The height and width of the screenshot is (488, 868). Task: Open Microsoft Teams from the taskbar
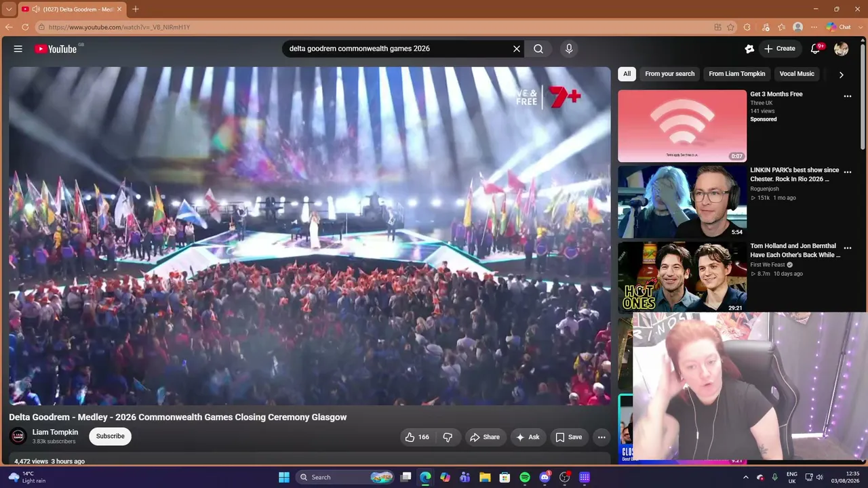tap(465, 477)
